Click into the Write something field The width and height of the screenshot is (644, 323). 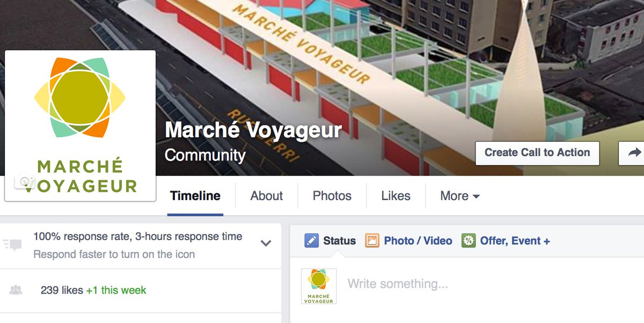tap(398, 284)
